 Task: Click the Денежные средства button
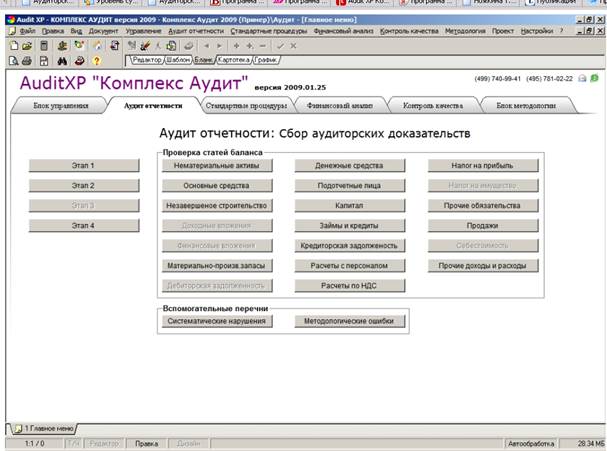click(x=349, y=165)
